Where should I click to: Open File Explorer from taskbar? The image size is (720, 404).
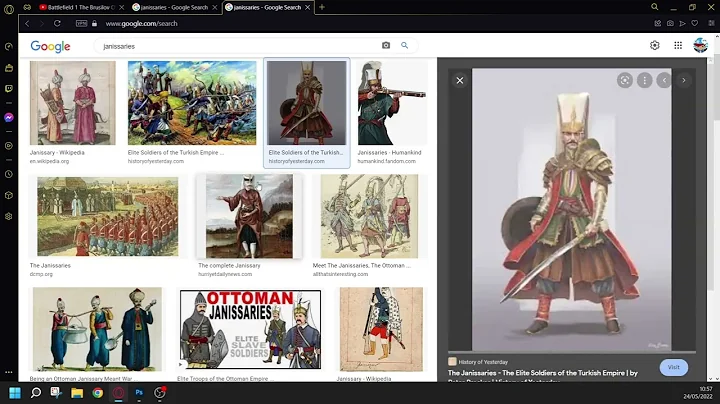coord(77,393)
